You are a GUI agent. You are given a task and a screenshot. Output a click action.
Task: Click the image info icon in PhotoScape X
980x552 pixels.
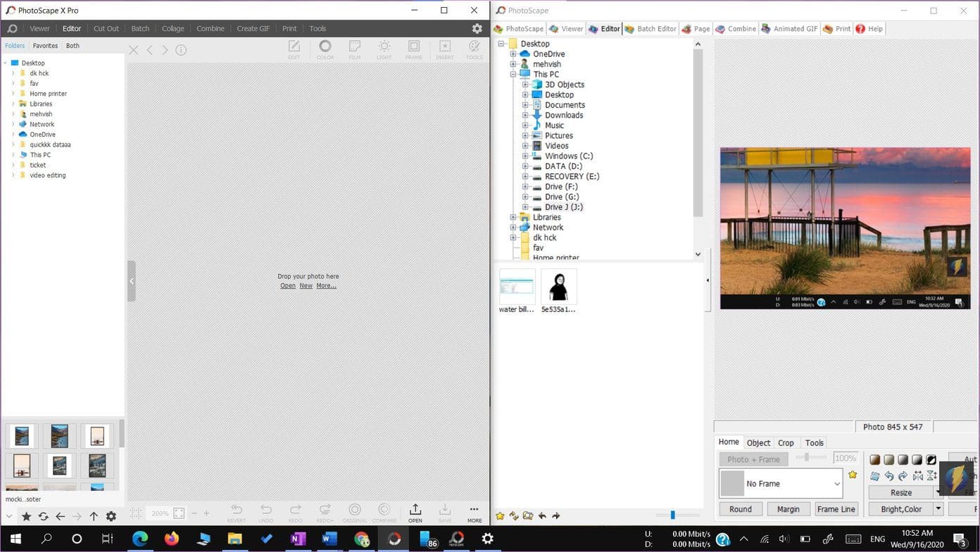(181, 50)
